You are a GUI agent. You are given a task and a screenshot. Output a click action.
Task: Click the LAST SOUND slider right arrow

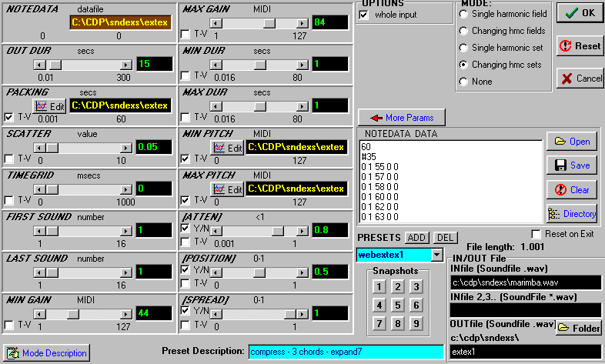click(125, 273)
